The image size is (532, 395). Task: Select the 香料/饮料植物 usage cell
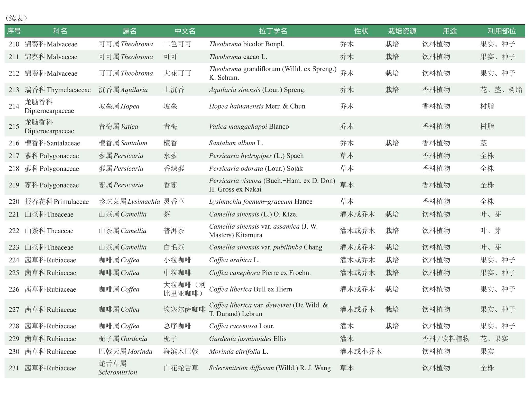pyautogui.click(x=446, y=339)
